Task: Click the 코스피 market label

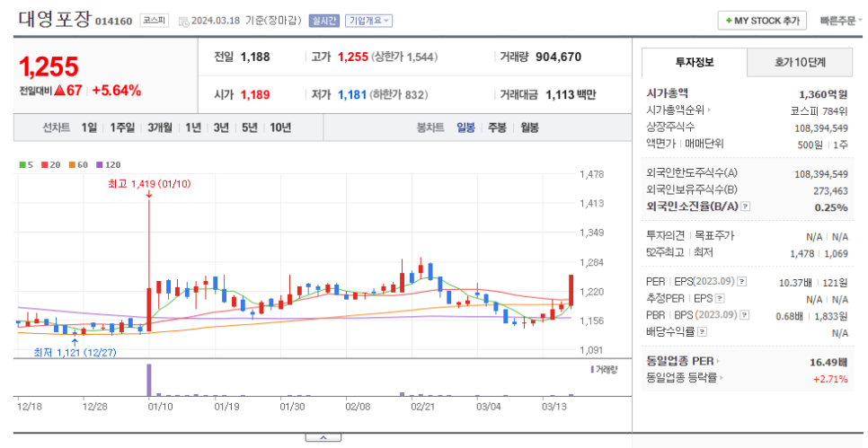Action: pyautogui.click(x=154, y=21)
